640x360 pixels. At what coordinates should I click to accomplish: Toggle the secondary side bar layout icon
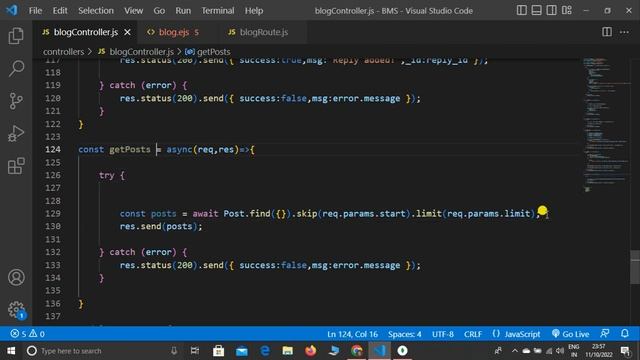(551, 10)
